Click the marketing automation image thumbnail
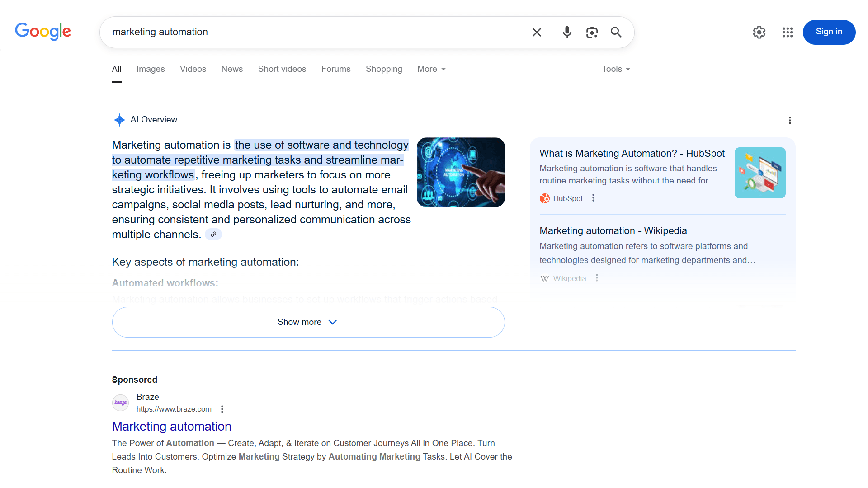 point(460,172)
